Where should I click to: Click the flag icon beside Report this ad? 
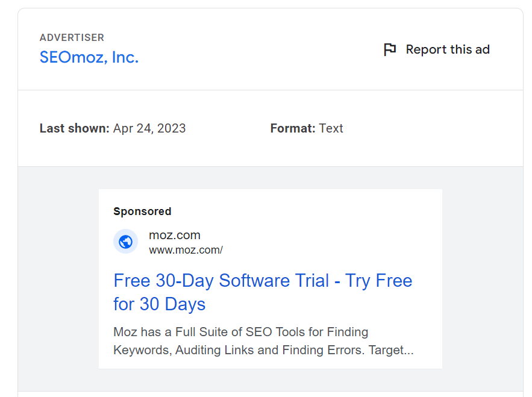click(x=390, y=49)
